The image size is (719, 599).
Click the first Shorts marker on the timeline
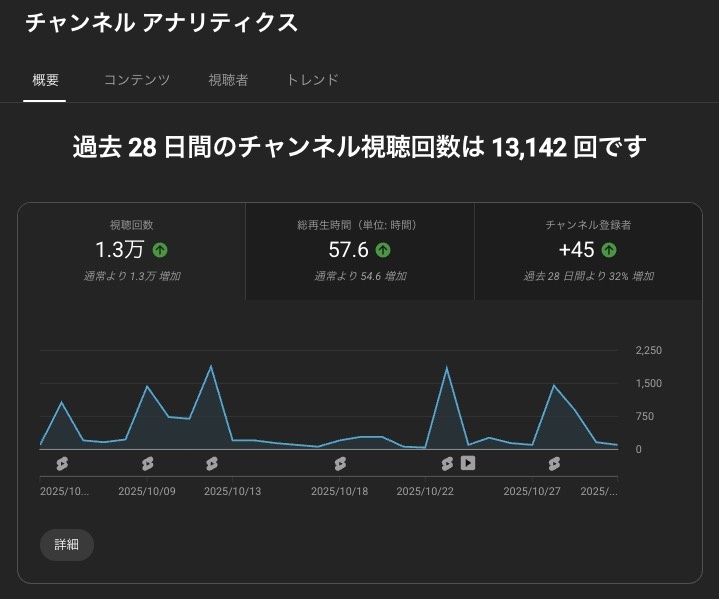[x=62, y=463]
